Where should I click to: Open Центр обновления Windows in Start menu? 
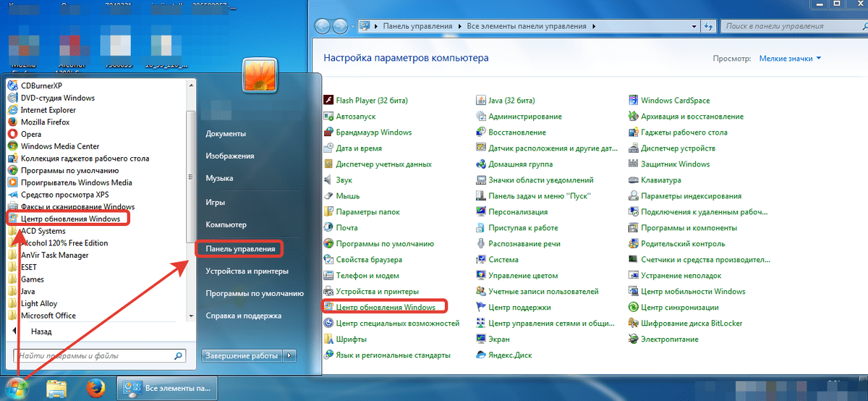click(x=64, y=219)
